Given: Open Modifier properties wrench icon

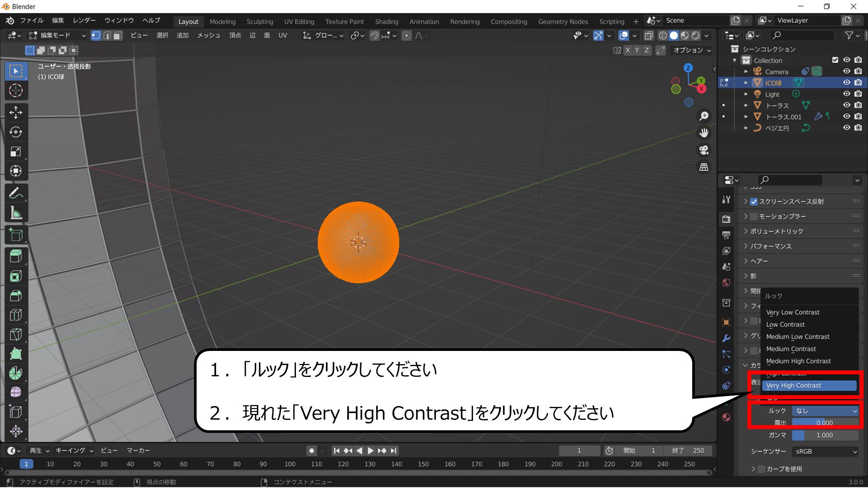Looking at the screenshot, I should pos(726,338).
